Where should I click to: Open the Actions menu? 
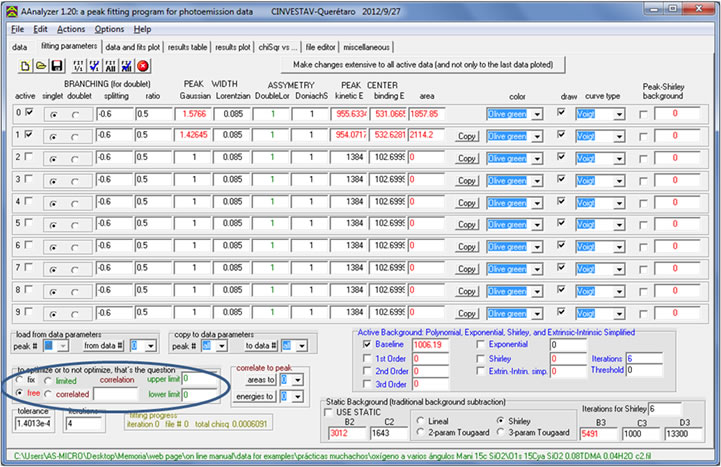[x=71, y=29]
